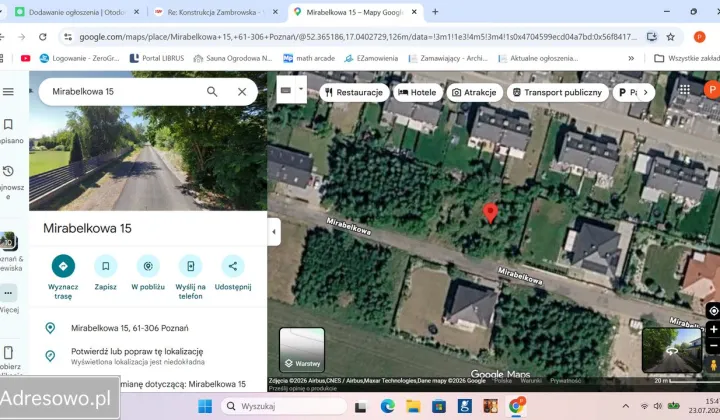Click the browser address bar URL
Viewport: 720px width, 420px height.
coord(358,37)
